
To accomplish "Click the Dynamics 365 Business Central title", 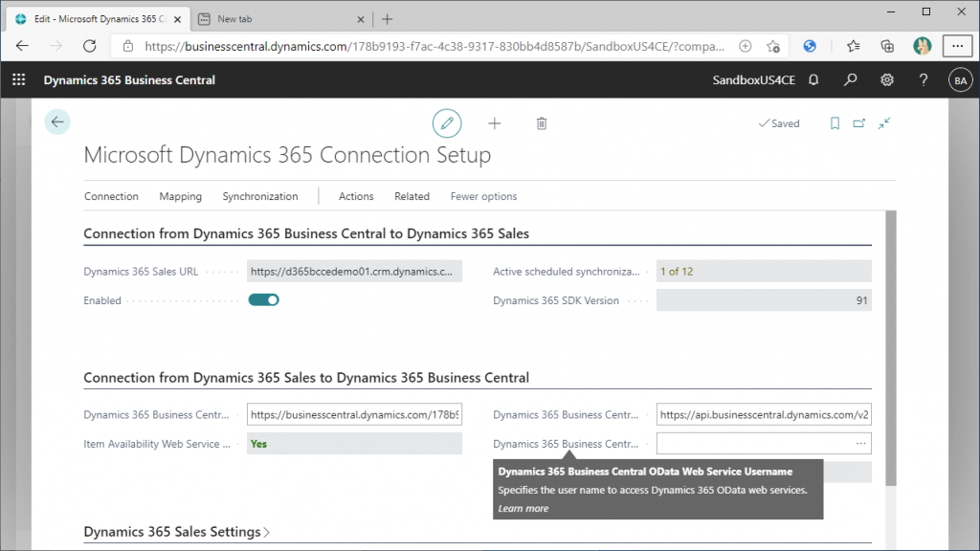I will [129, 80].
